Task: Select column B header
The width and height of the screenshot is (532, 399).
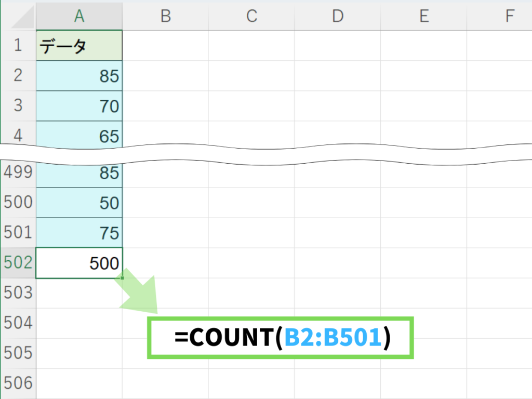Action: click(165, 17)
